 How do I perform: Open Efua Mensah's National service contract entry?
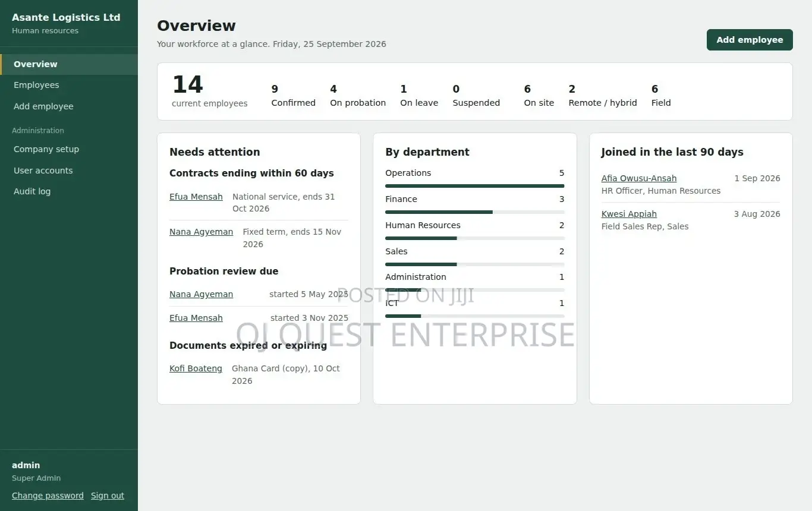196,197
